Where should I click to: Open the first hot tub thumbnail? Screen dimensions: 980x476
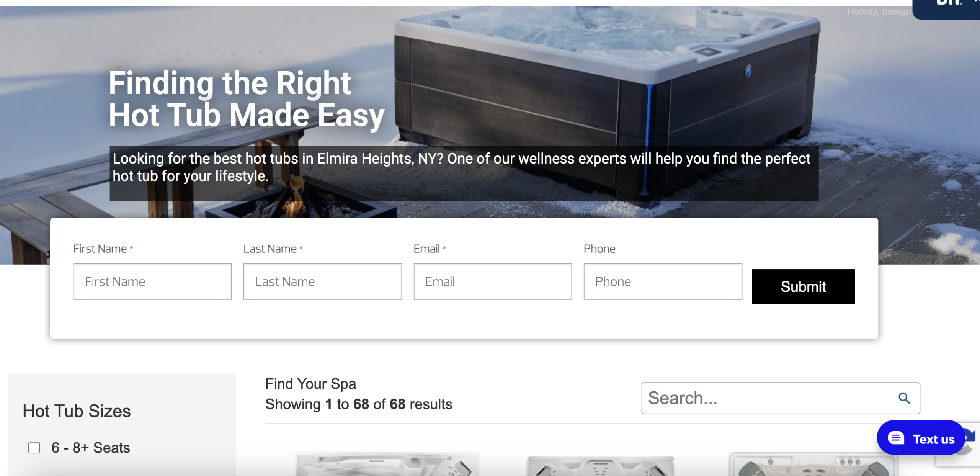[x=387, y=464]
